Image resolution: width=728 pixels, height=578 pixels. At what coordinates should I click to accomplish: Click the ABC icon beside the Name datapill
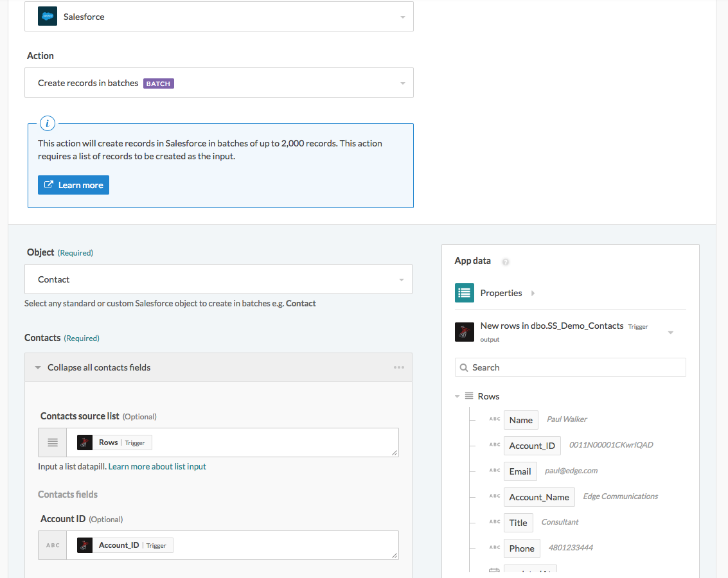[493, 419]
